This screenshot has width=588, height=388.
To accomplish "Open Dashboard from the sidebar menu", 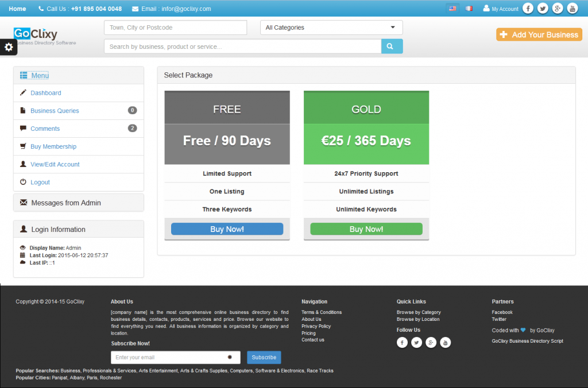I will (x=46, y=93).
